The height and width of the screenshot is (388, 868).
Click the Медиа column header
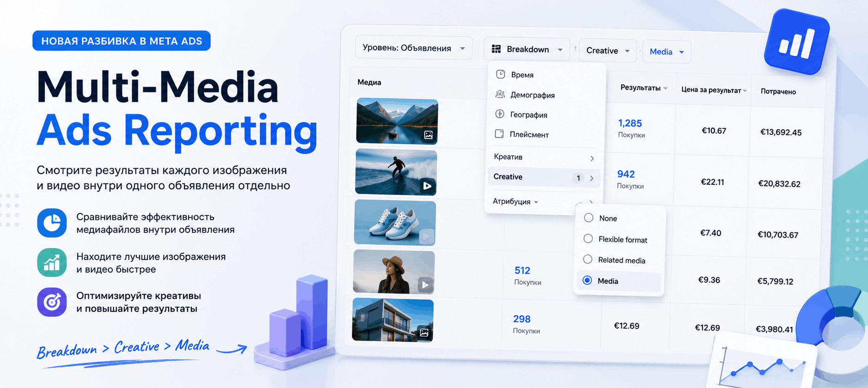pyautogui.click(x=369, y=82)
